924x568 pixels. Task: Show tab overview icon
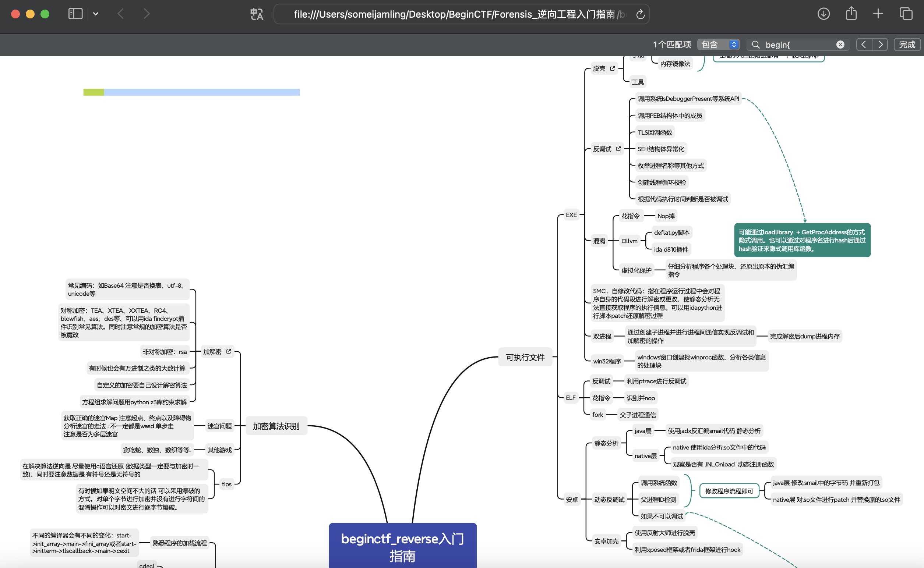pos(906,14)
